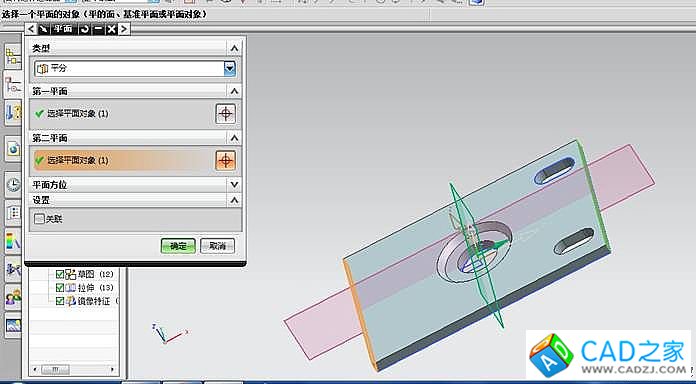696x384 pixels.
Task: Open the landscape image sidebar icon
Action: pos(13,325)
